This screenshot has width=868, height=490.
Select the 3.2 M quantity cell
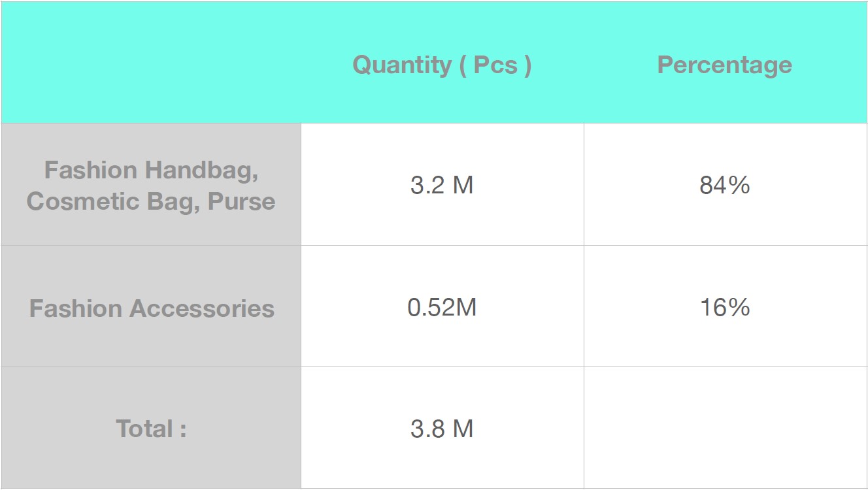[x=442, y=185]
